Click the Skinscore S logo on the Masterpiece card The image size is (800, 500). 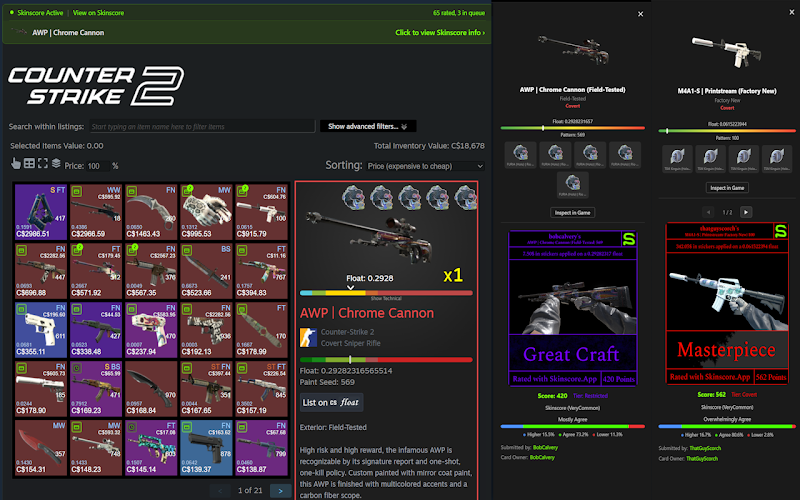[x=780, y=231]
